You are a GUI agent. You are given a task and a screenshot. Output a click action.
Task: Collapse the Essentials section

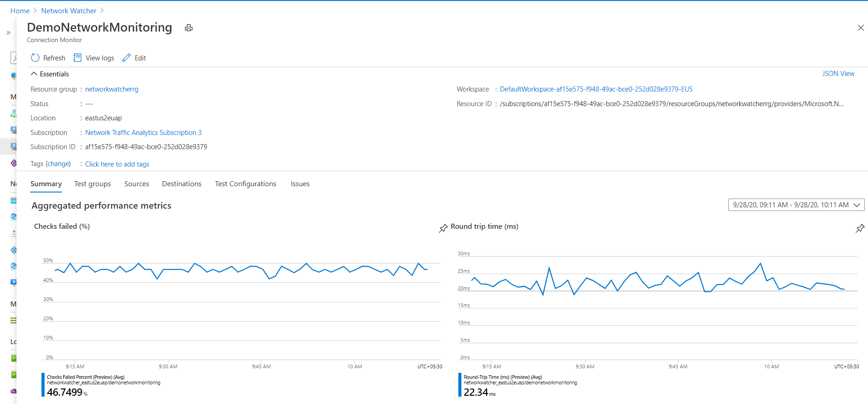(x=34, y=74)
